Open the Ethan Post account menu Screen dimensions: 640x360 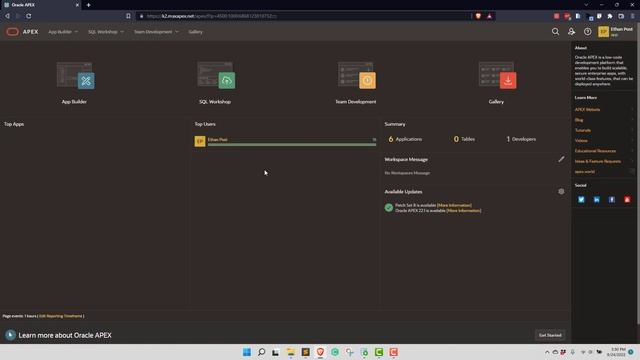[x=616, y=32]
